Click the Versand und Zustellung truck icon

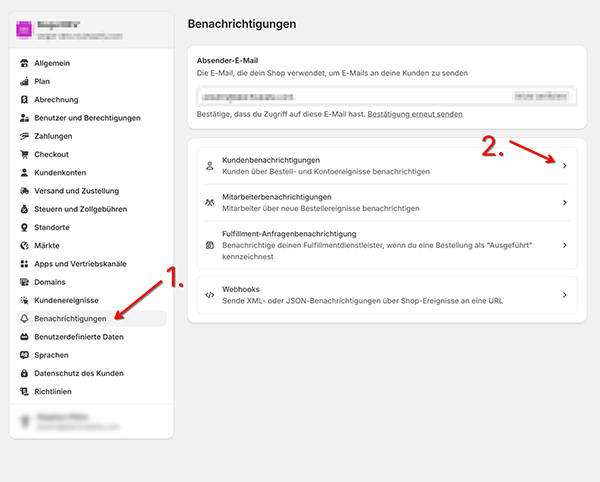(25, 191)
